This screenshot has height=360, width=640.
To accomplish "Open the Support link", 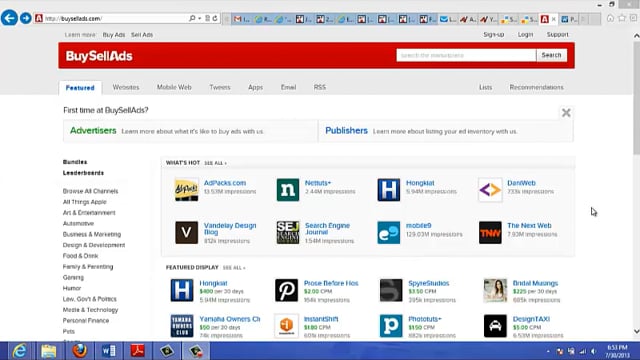I will point(558,35).
